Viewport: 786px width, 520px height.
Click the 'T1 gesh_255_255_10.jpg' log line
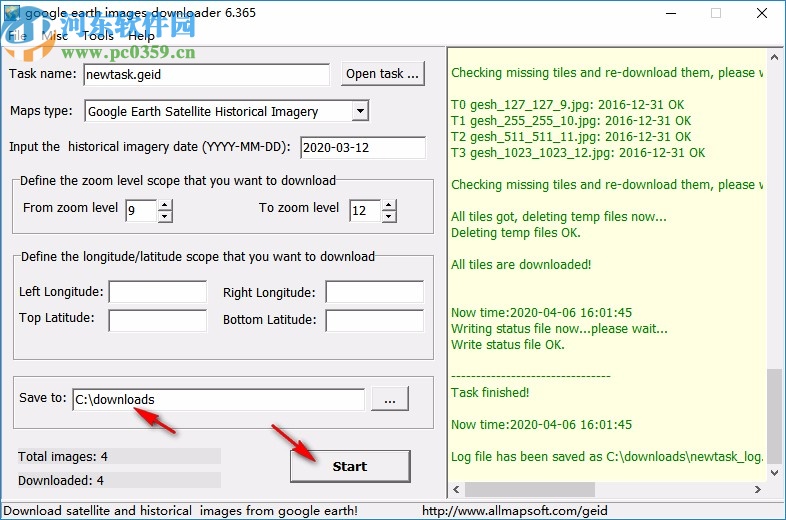571,121
